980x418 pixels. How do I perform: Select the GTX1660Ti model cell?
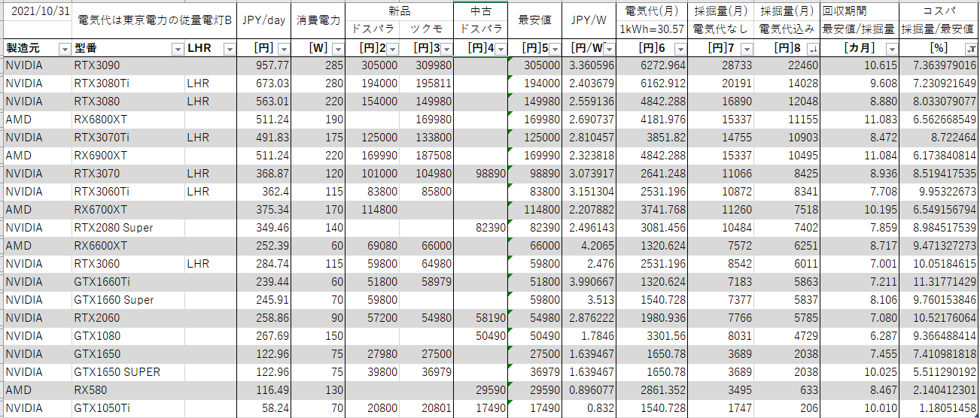tap(128, 282)
